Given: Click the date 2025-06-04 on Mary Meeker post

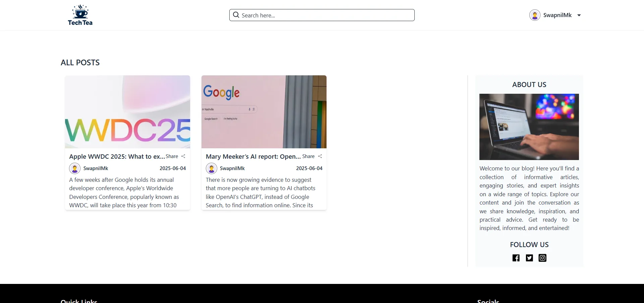Looking at the screenshot, I should click(309, 168).
